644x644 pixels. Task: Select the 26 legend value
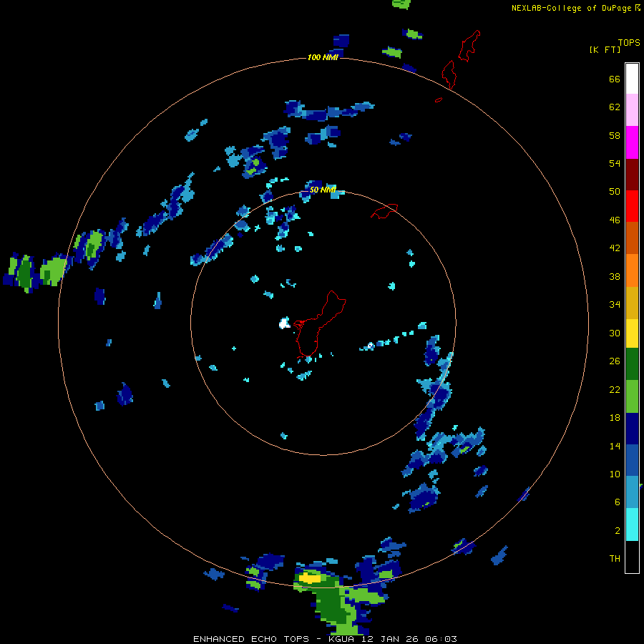[x=615, y=361]
